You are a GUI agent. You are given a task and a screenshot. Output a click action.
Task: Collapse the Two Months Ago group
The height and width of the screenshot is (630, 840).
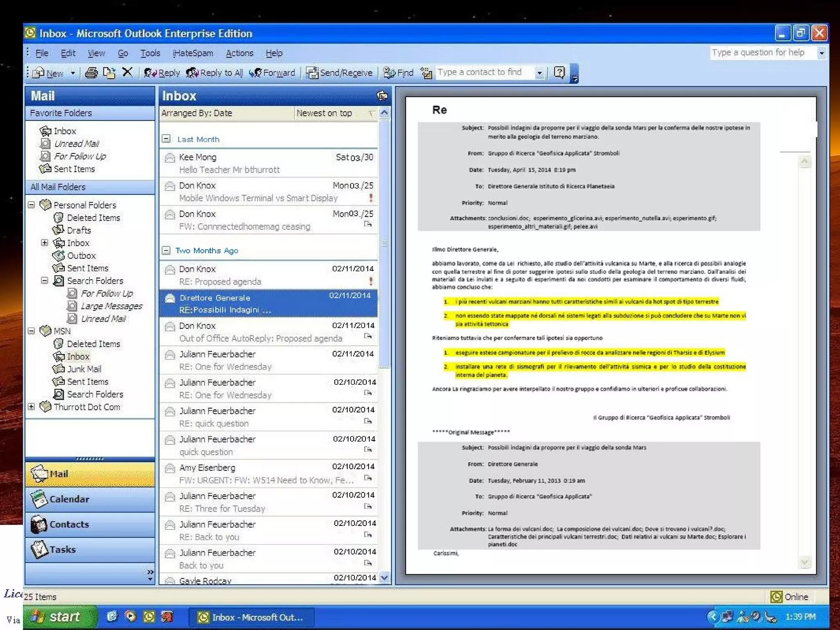(x=166, y=250)
